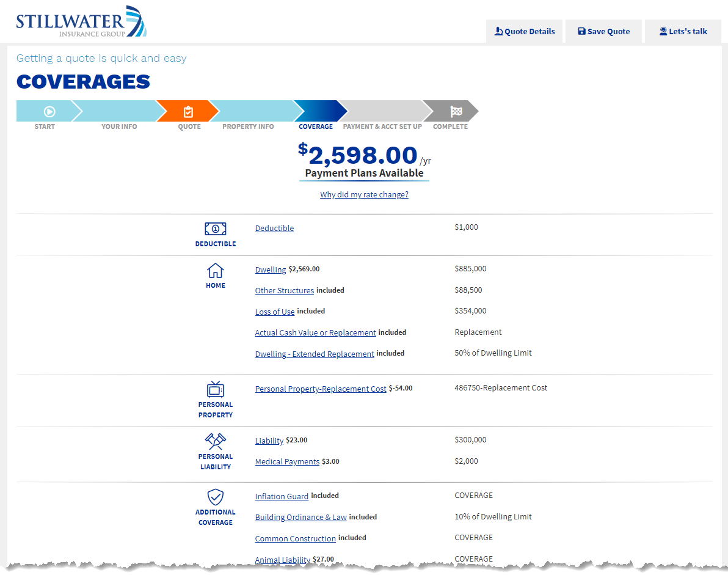Open the Building Ordinance & Law link
Image resolution: width=728 pixels, height=575 pixels.
(300, 518)
